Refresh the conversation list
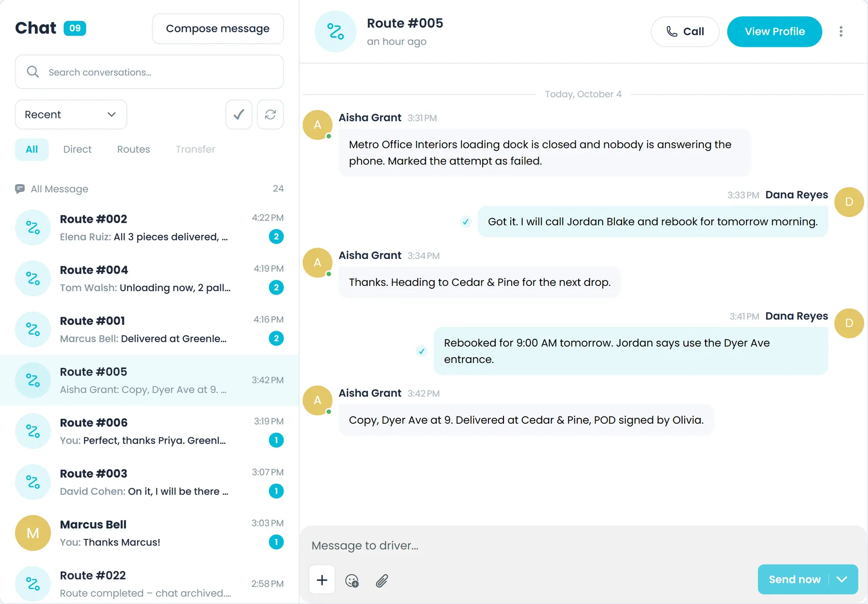Screen dimensions: 868x604 coord(270,115)
